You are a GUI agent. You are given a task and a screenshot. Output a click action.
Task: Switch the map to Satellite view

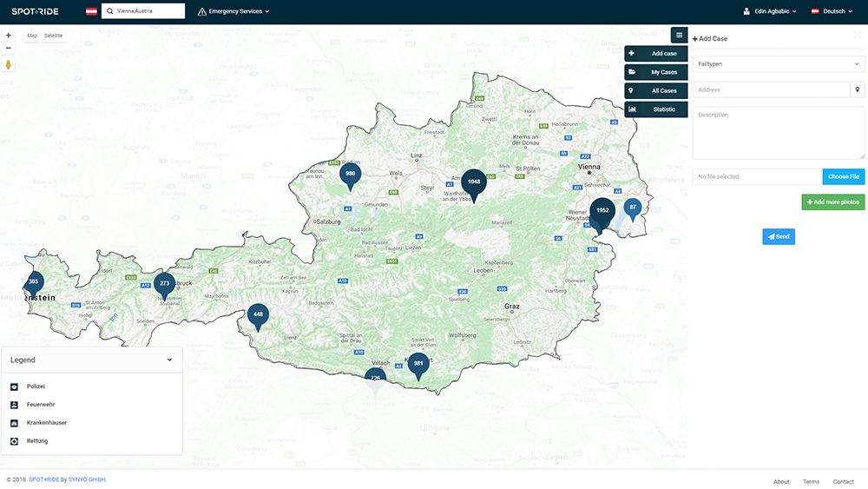[54, 36]
